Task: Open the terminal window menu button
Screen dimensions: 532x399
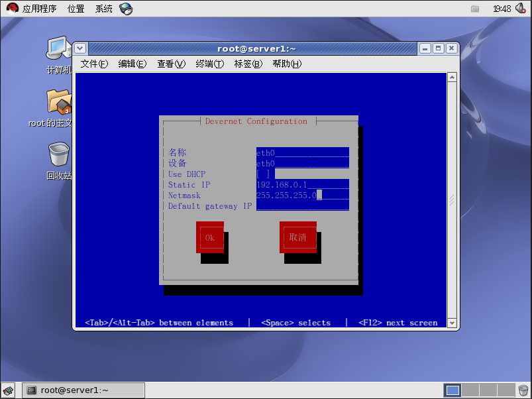Action: (x=80, y=48)
